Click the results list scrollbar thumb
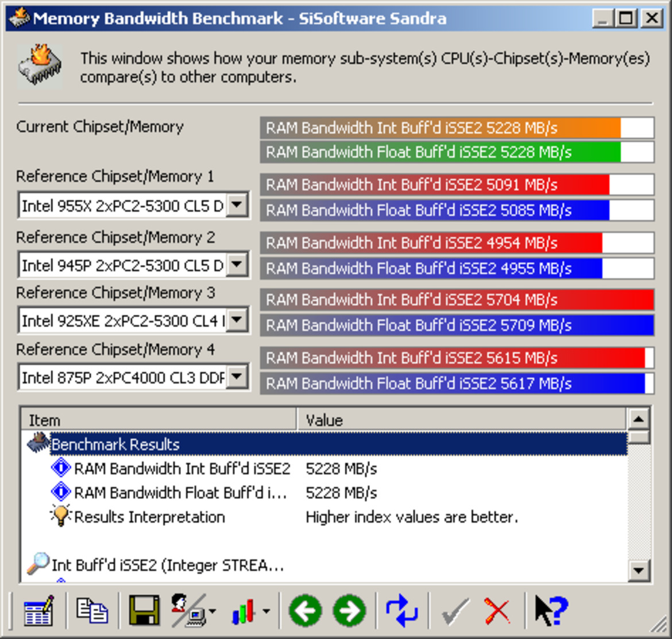 coord(639,437)
